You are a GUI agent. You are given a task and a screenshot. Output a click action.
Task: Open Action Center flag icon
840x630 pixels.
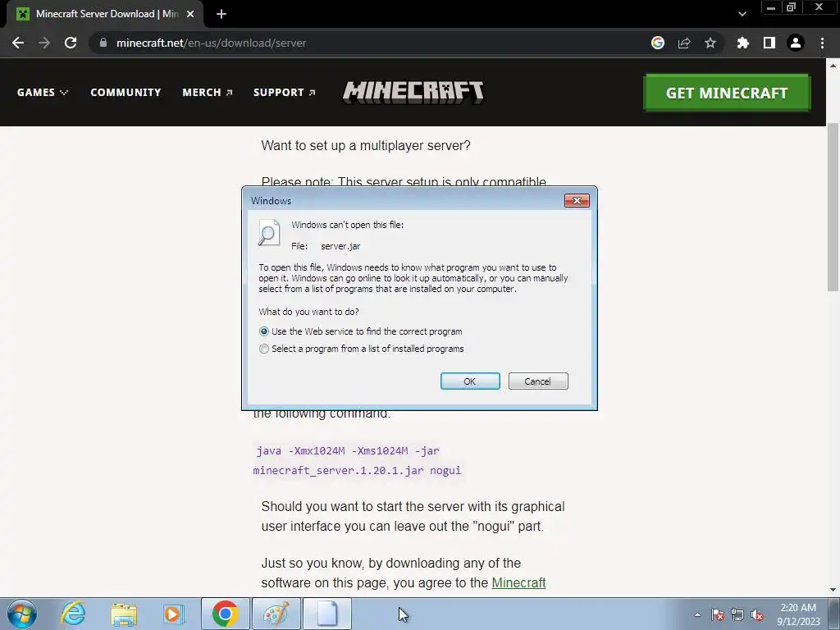tap(717, 614)
